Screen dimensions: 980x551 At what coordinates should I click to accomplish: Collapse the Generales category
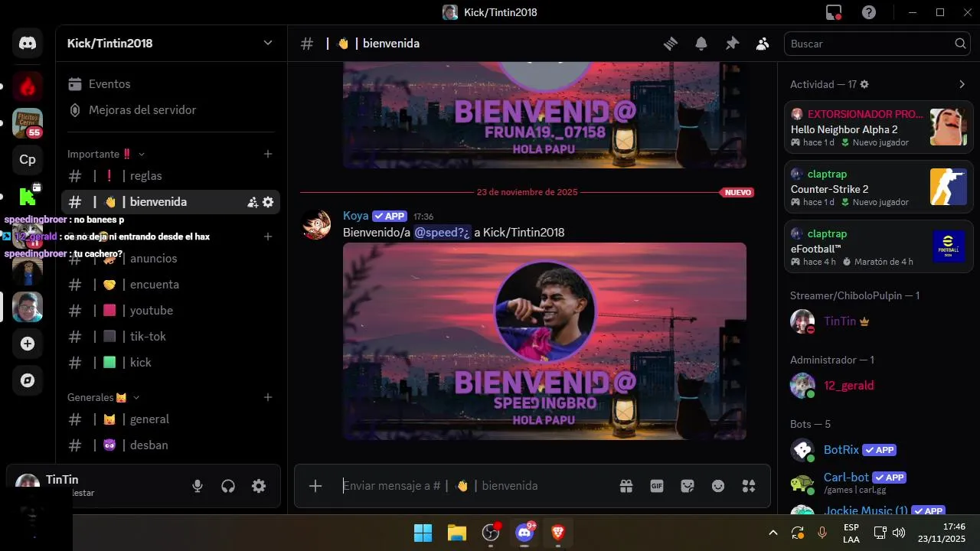(103, 397)
